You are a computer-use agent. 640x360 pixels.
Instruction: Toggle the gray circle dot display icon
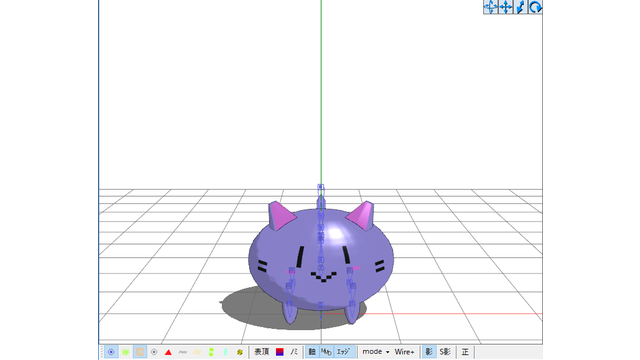(x=154, y=352)
